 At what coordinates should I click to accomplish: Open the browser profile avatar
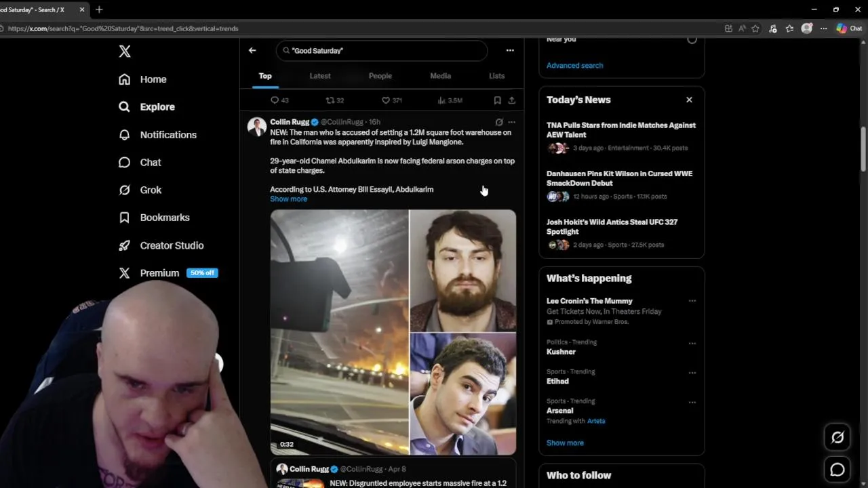806,28
